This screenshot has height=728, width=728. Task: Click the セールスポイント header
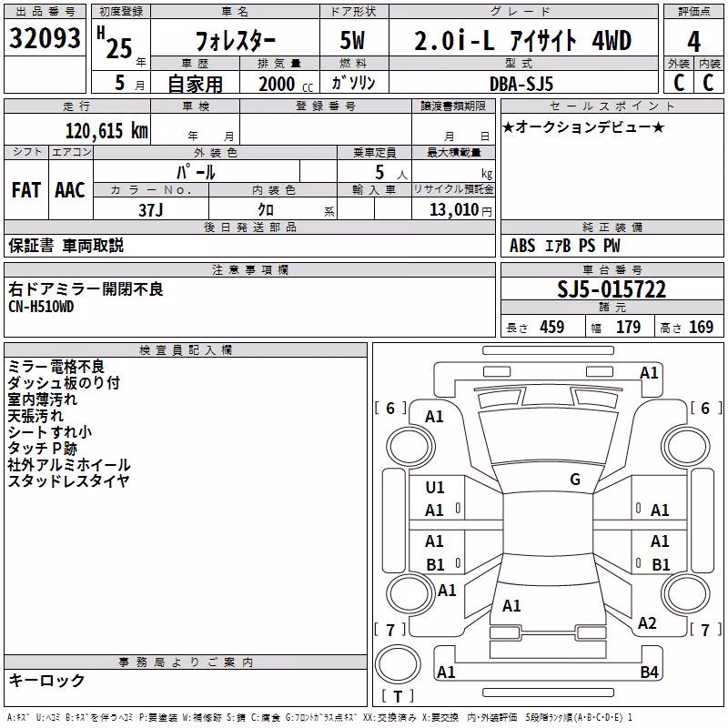tap(612, 106)
